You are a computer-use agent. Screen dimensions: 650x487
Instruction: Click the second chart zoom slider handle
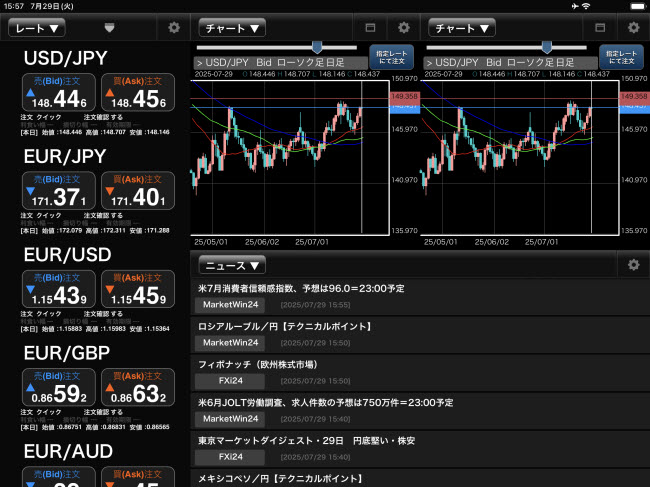pos(547,47)
